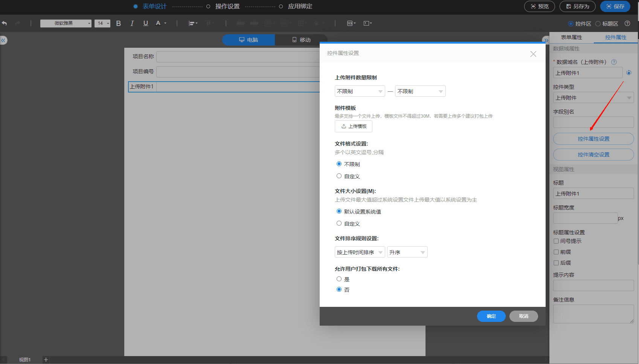Click the 项目名称 input field

tap(238, 57)
